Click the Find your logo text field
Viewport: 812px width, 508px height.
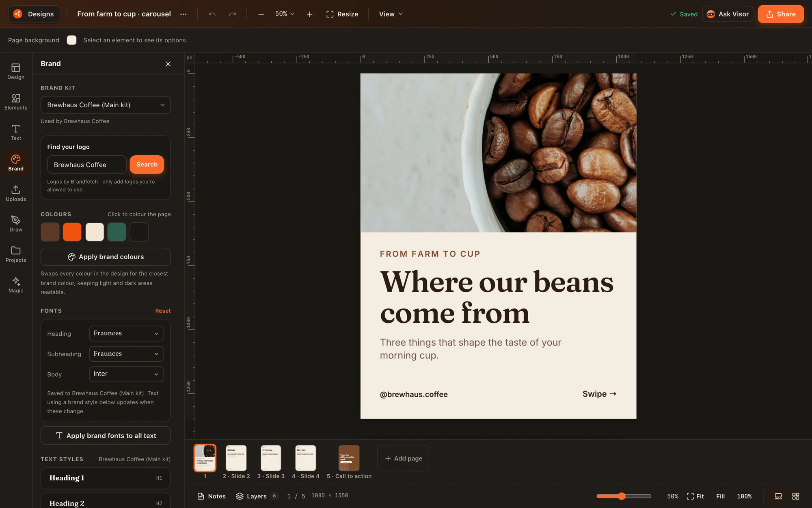coord(87,164)
